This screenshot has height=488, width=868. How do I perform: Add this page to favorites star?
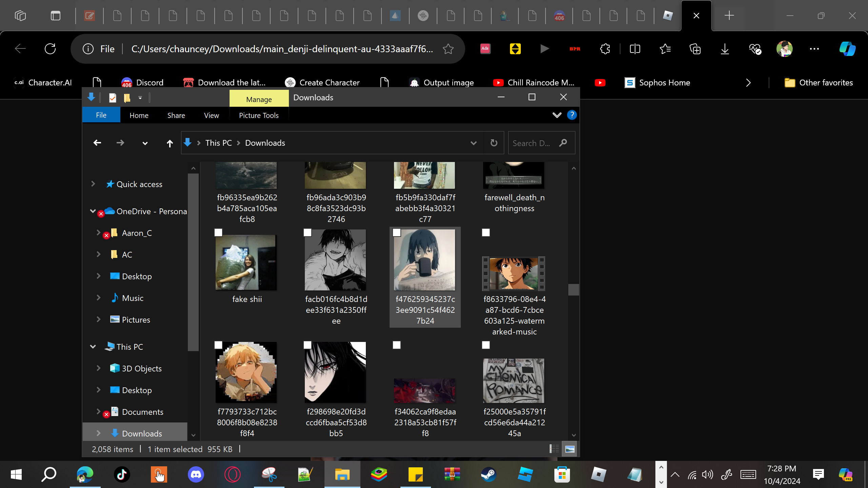coord(448,49)
